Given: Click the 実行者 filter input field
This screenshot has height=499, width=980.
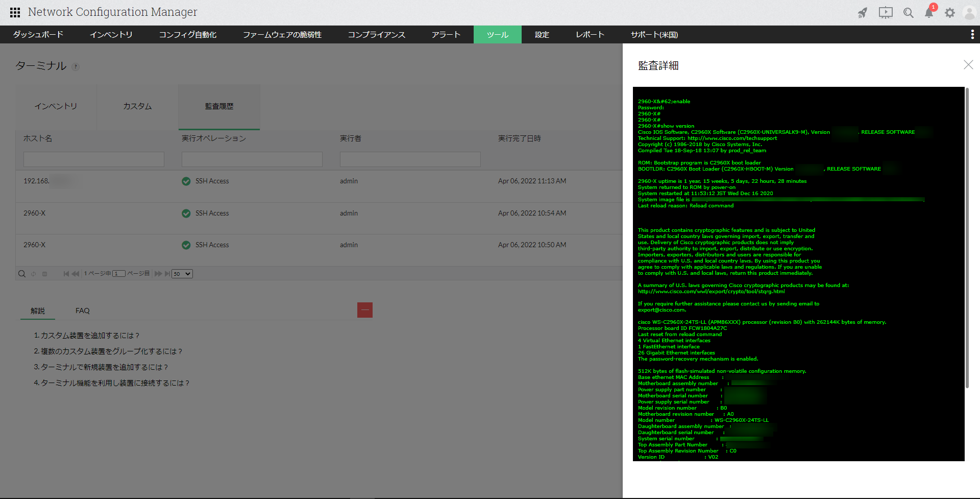Looking at the screenshot, I should 410,159.
